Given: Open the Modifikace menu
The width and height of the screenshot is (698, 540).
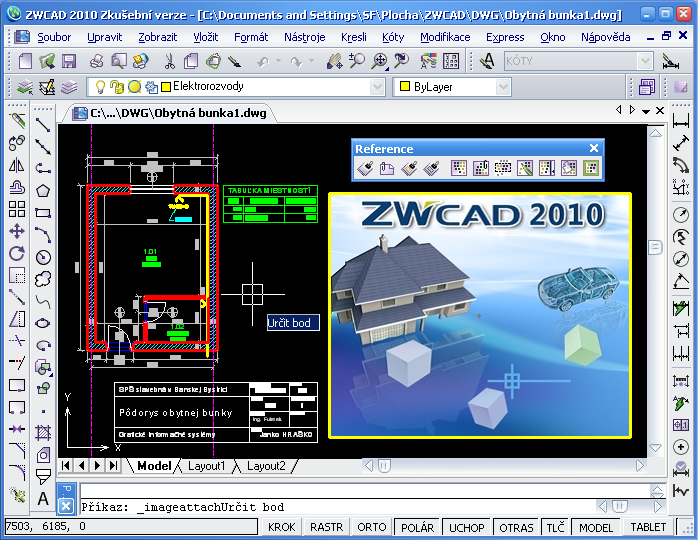Looking at the screenshot, I should (445, 37).
